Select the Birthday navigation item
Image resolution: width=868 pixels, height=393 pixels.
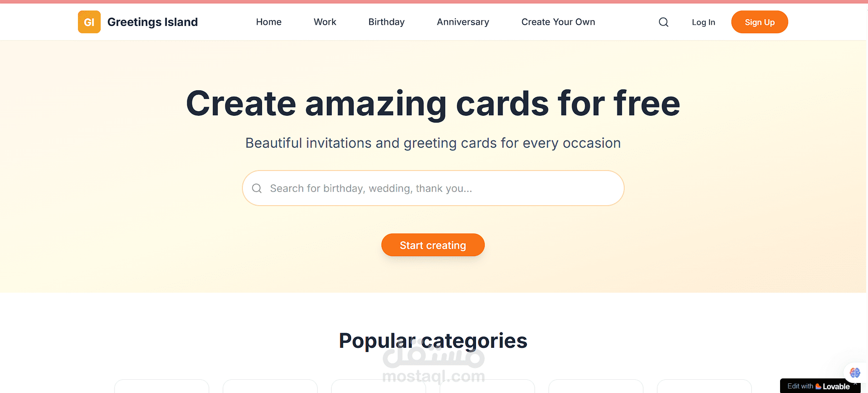click(386, 22)
